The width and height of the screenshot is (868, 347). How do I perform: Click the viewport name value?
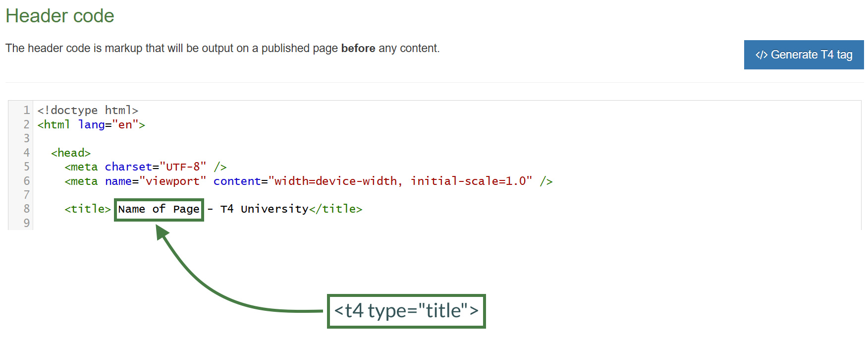173,181
